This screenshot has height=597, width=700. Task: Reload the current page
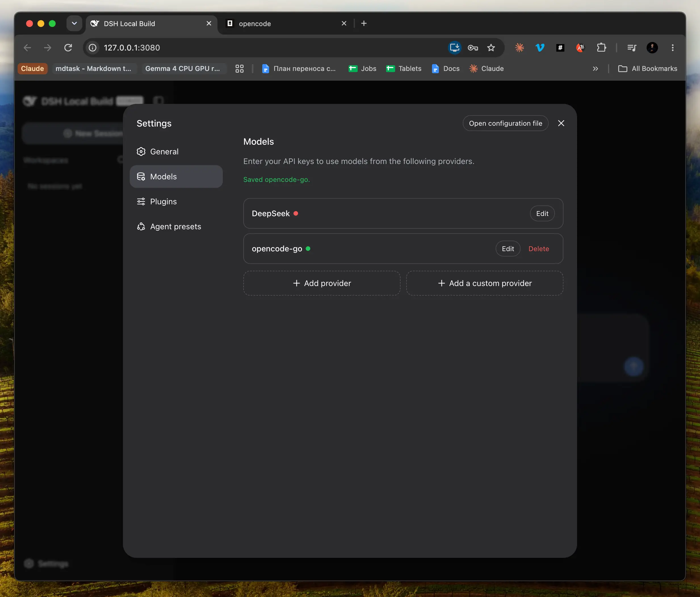tap(68, 48)
